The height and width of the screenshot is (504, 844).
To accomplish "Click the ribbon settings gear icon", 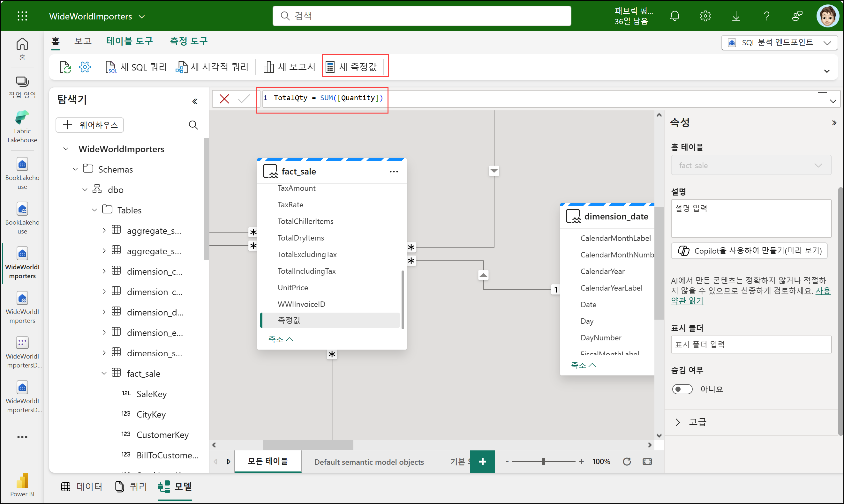I will click(85, 67).
